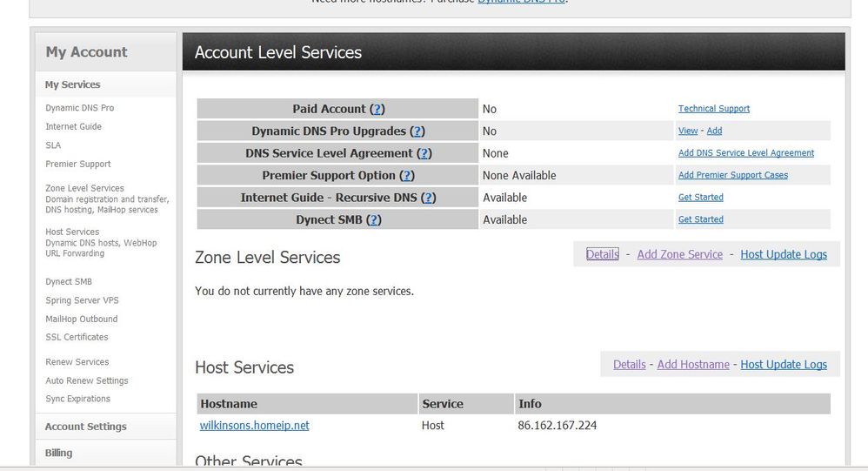The image size is (868, 471).
Task: Click help question mark beside Dynect SMB
Action: (x=374, y=220)
